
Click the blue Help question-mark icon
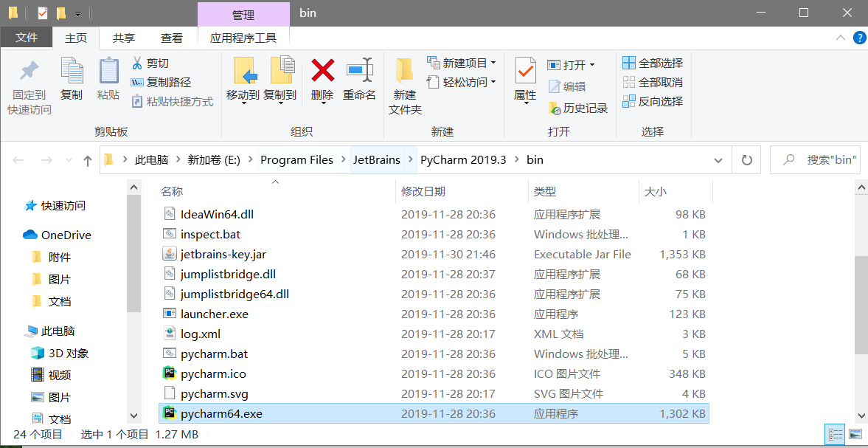(x=860, y=38)
